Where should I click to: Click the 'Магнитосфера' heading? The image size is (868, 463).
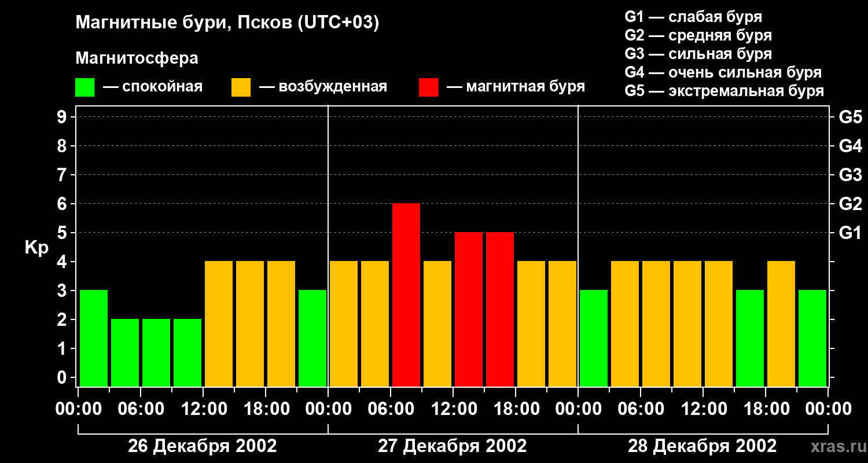(137, 58)
